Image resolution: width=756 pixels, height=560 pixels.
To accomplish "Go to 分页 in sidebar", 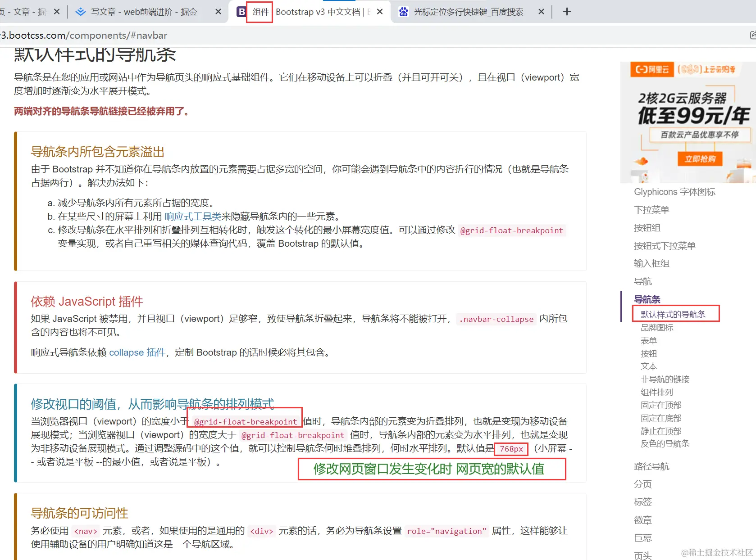I will (643, 484).
